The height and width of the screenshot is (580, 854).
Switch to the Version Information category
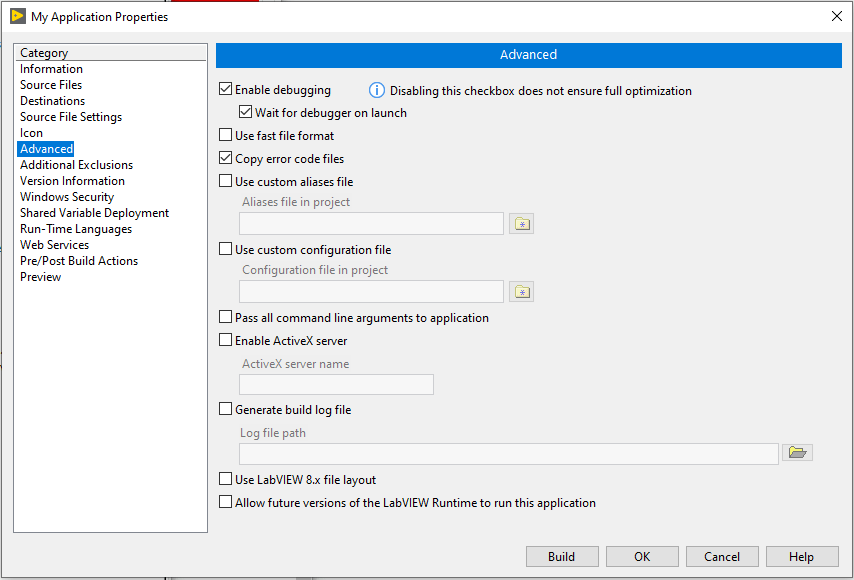tap(71, 180)
